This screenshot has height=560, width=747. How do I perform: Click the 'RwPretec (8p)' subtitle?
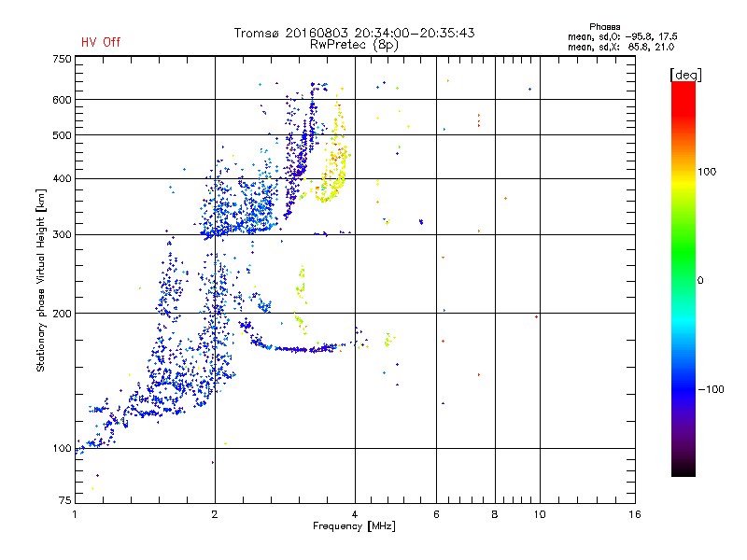[354, 45]
